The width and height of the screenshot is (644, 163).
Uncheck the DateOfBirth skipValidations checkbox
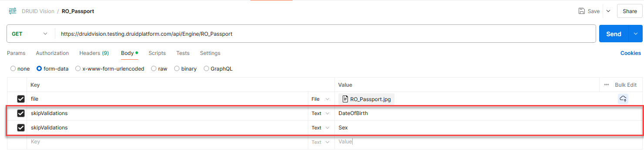[21, 113]
